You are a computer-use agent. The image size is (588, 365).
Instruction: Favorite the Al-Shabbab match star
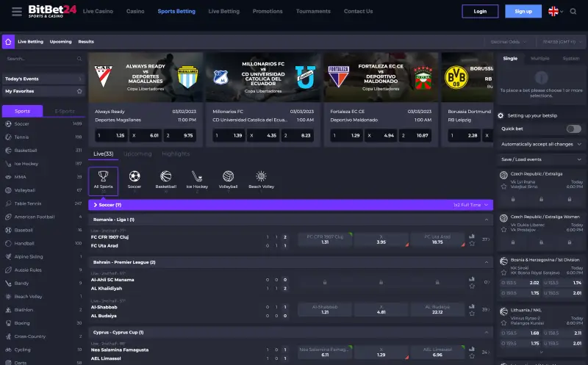pyautogui.click(x=472, y=314)
